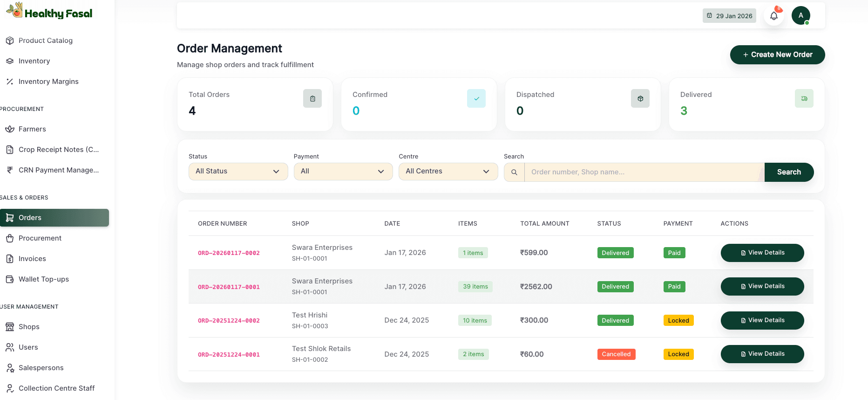Expand the All Centres dropdown
The image size is (868, 400).
coord(448,172)
